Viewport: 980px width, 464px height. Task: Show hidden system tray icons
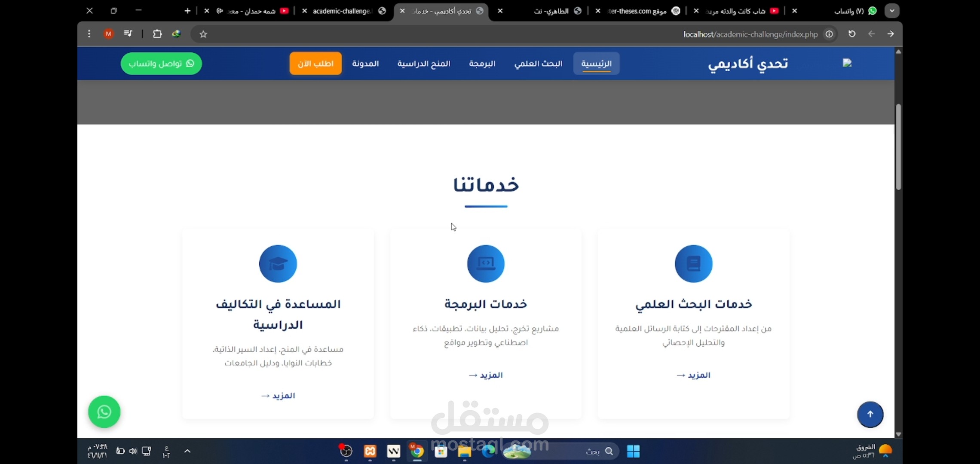click(187, 451)
